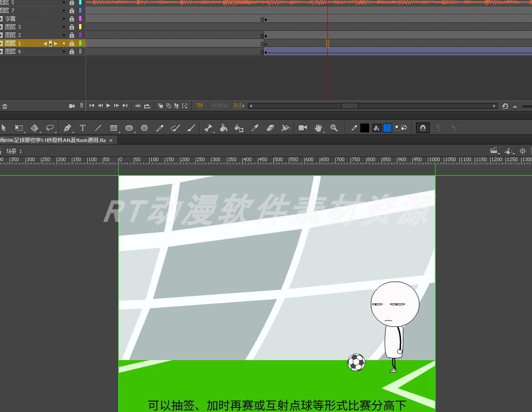The image size is (532, 412).
Task: Go to previous keyframe on 图层 1
Action: 45,43
